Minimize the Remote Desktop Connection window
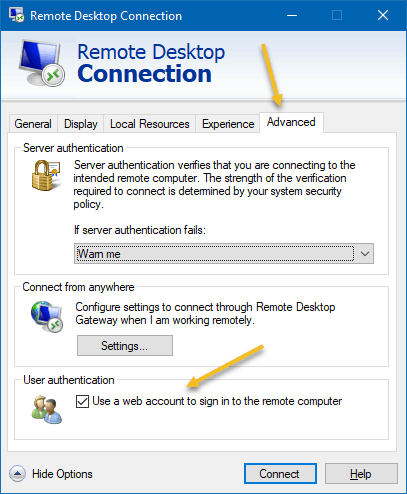Screen dimensions: 407x494 point(292,15)
